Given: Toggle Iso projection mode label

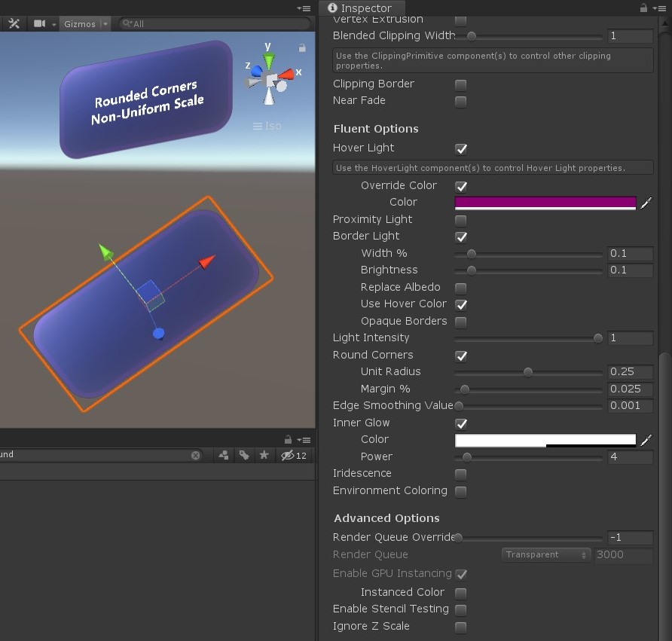Looking at the screenshot, I should 267,126.
